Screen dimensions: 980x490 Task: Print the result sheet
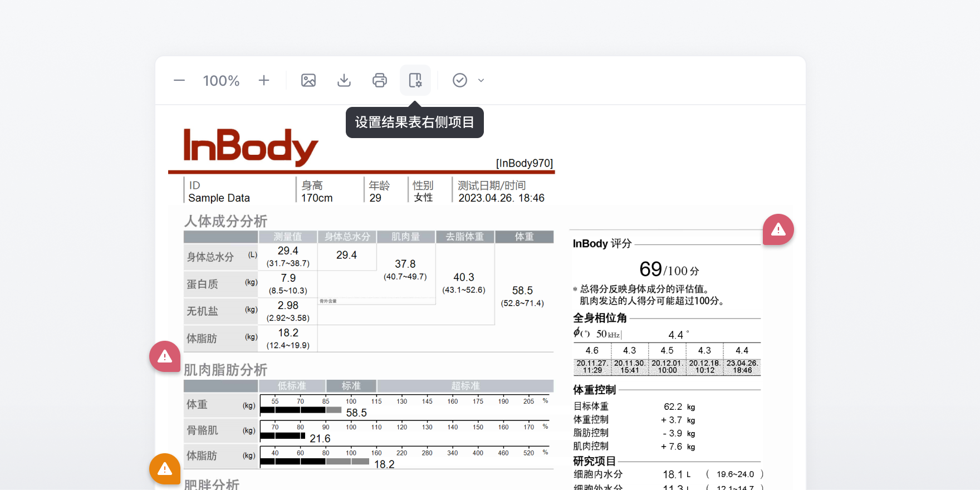[x=380, y=80]
